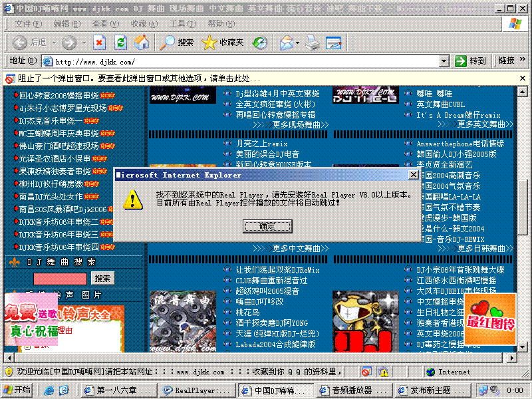Refresh the page using green arrows icon
Screen dimensions: 532x399
click(120, 43)
